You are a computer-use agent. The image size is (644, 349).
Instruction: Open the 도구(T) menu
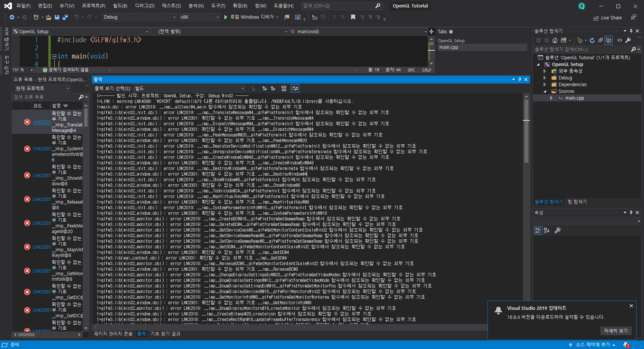[218, 6]
